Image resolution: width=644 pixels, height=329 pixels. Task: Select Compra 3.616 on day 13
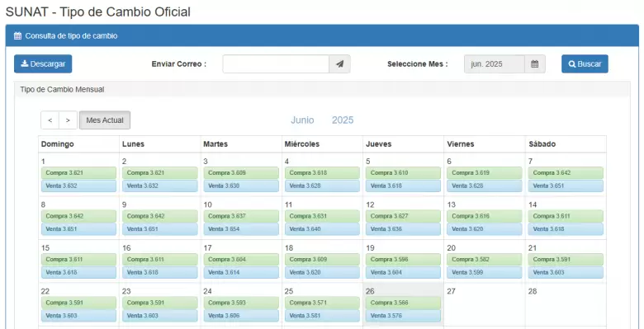[485, 216]
